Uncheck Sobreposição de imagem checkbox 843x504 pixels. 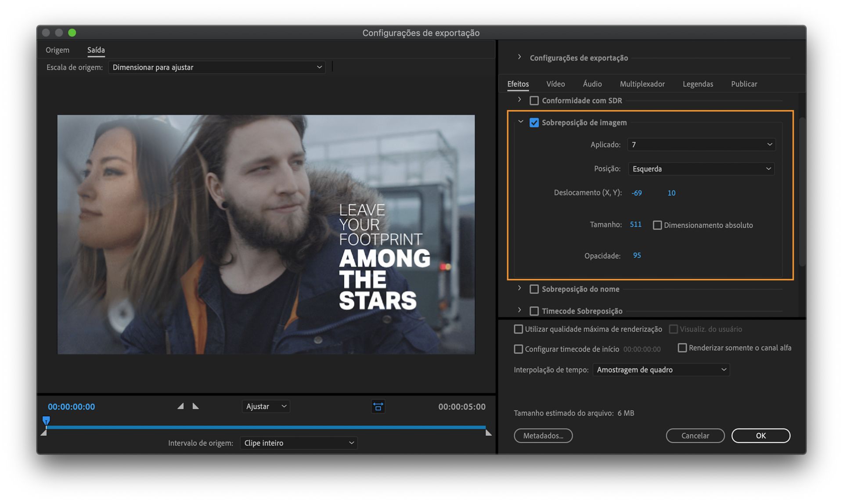534,122
